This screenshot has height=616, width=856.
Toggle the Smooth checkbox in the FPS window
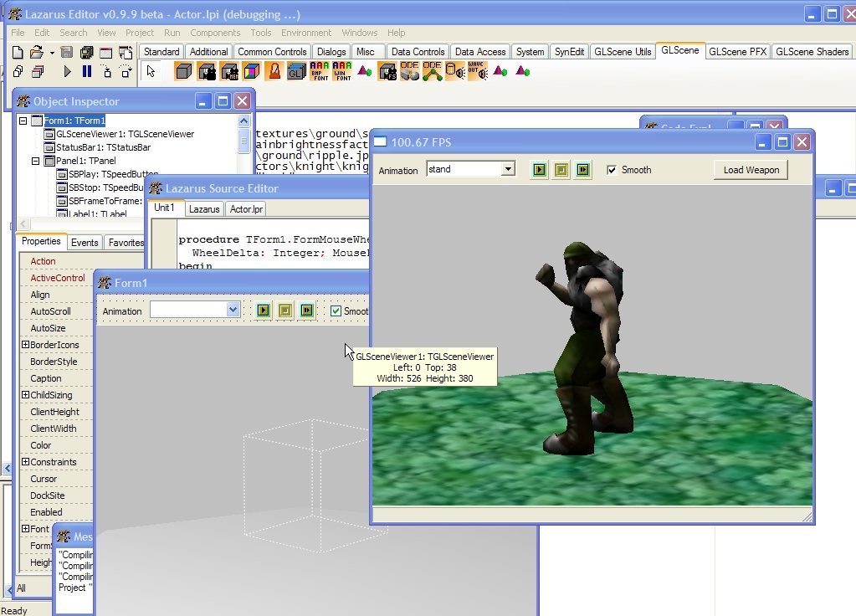pyautogui.click(x=612, y=170)
